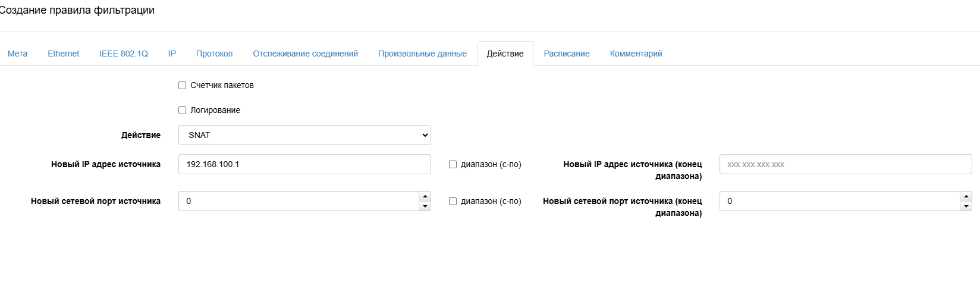Switch to the Комментарий tab

point(636,54)
